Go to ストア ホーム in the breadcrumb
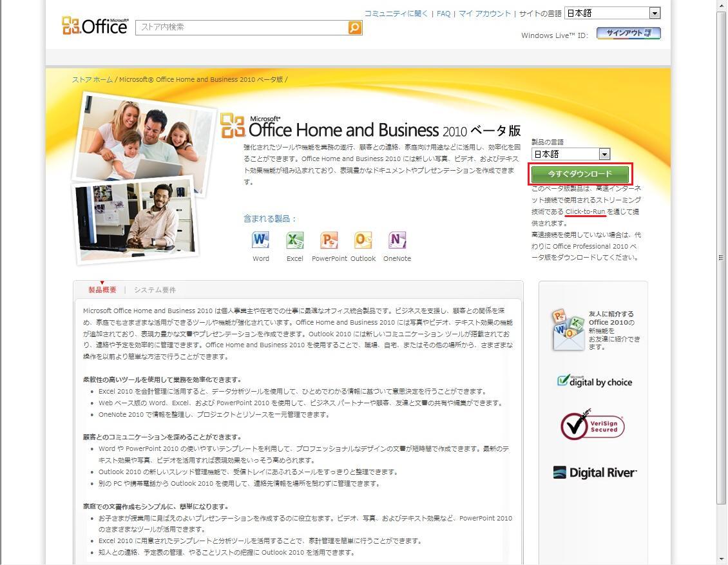The image size is (728, 565). tap(92, 79)
